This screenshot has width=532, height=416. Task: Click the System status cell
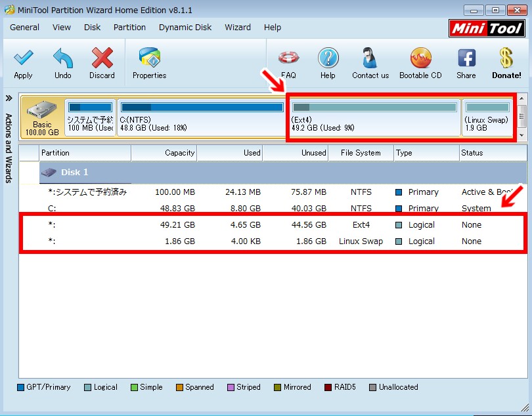click(x=476, y=209)
